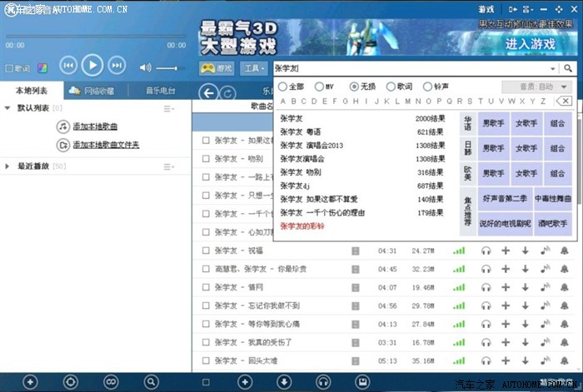Click 好声音第二季 recommendation

tap(505, 198)
